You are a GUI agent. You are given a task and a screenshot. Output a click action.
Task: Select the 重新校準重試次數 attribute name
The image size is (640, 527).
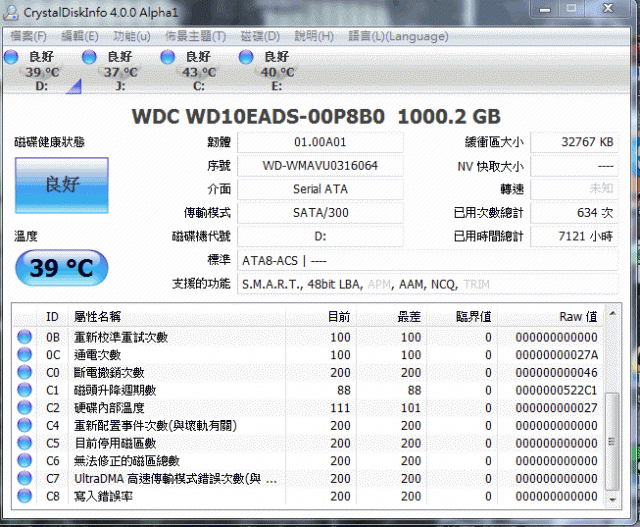[x=121, y=337]
